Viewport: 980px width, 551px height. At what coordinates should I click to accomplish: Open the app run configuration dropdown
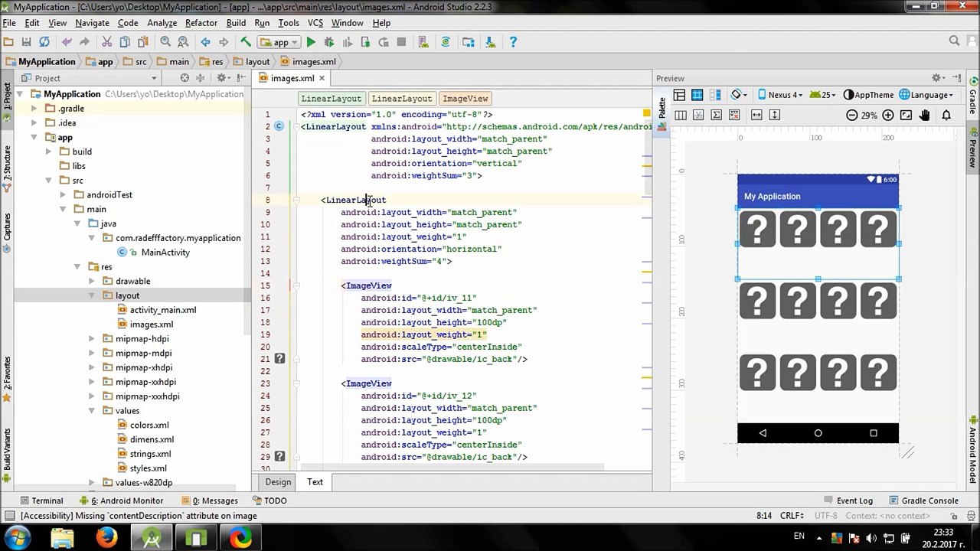(279, 42)
